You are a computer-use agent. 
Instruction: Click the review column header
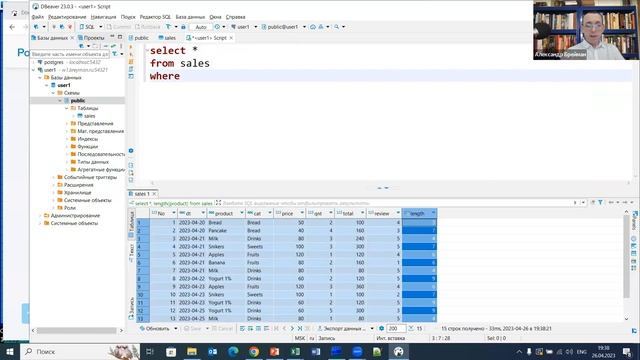click(384, 213)
